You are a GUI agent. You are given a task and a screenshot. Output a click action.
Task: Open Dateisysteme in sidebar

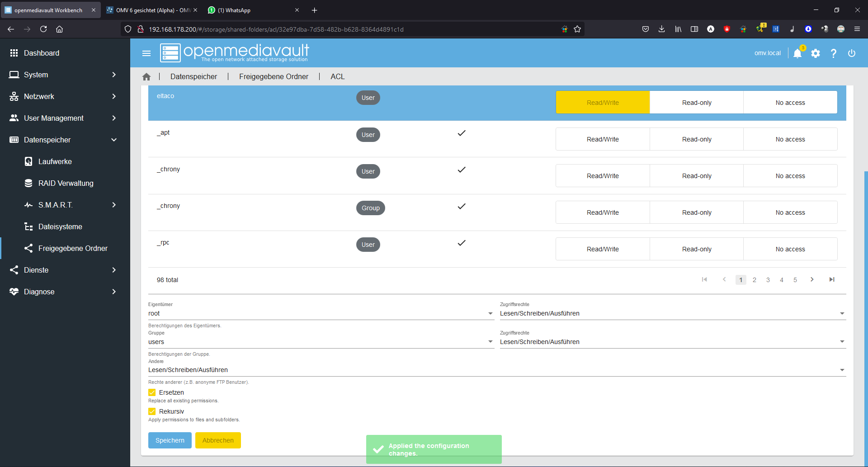pyautogui.click(x=65, y=226)
